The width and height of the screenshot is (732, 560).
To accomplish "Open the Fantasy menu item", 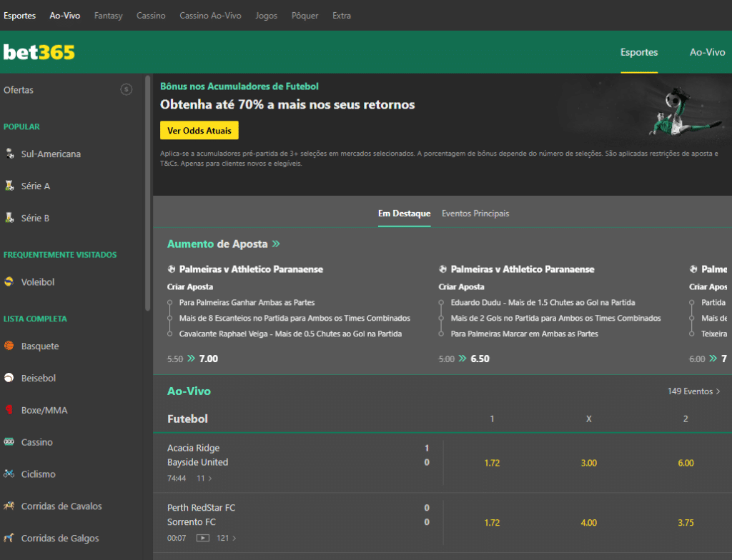I will [109, 16].
